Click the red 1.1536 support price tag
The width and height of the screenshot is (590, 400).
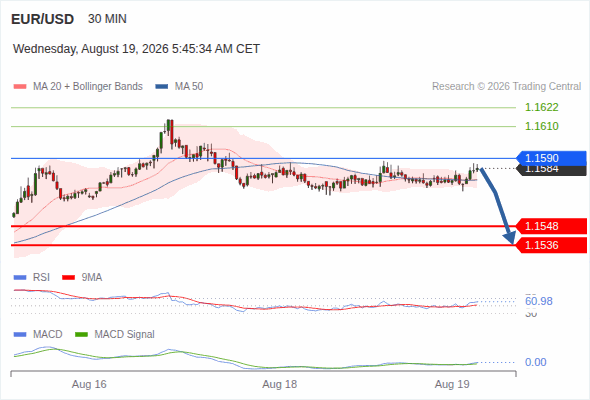tap(552, 245)
